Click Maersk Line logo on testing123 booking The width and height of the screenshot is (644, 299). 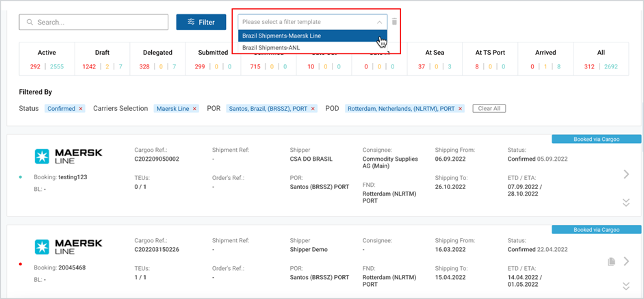[68, 157]
